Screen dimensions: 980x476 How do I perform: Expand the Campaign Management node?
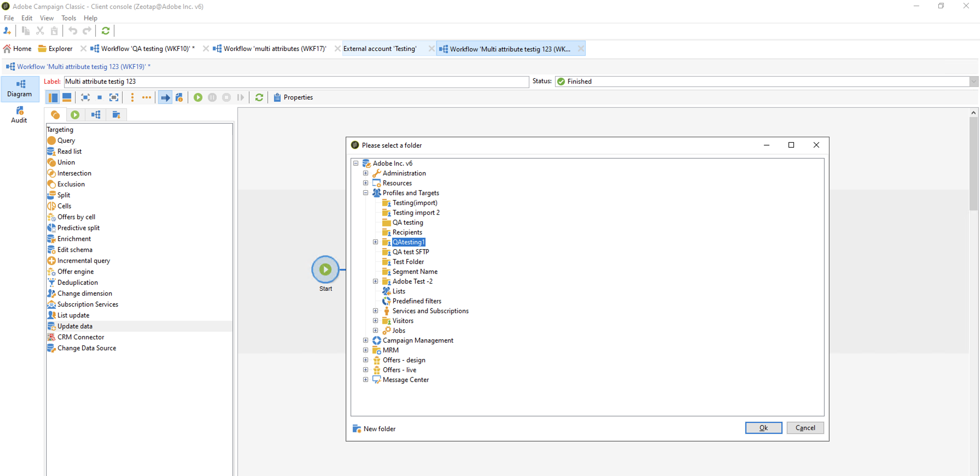point(366,340)
